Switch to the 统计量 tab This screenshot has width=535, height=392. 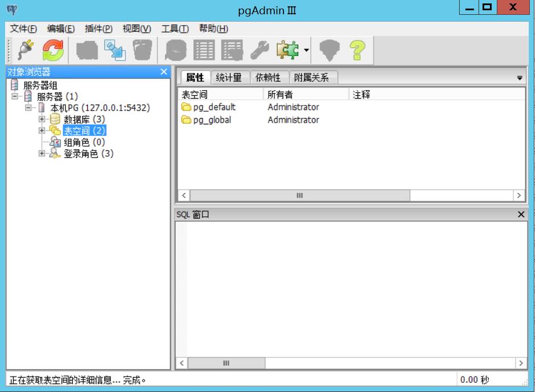tap(229, 78)
